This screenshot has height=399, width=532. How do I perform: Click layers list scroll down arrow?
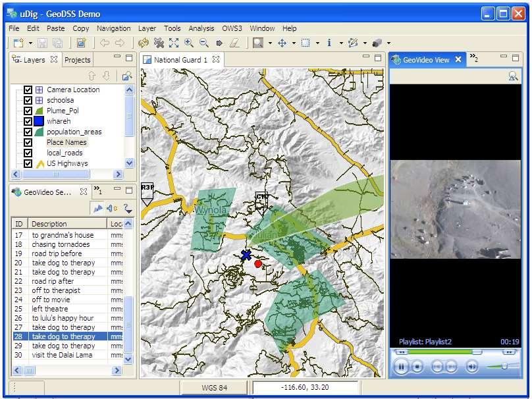coord(129,163)
